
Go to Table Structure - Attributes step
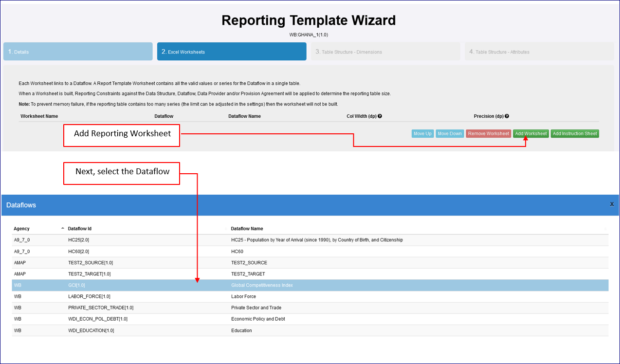(x=539, y=52)
